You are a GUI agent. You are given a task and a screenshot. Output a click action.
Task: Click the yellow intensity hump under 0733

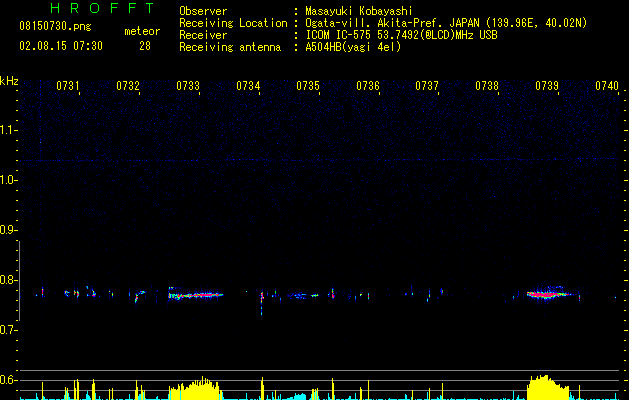click(195, 388)
